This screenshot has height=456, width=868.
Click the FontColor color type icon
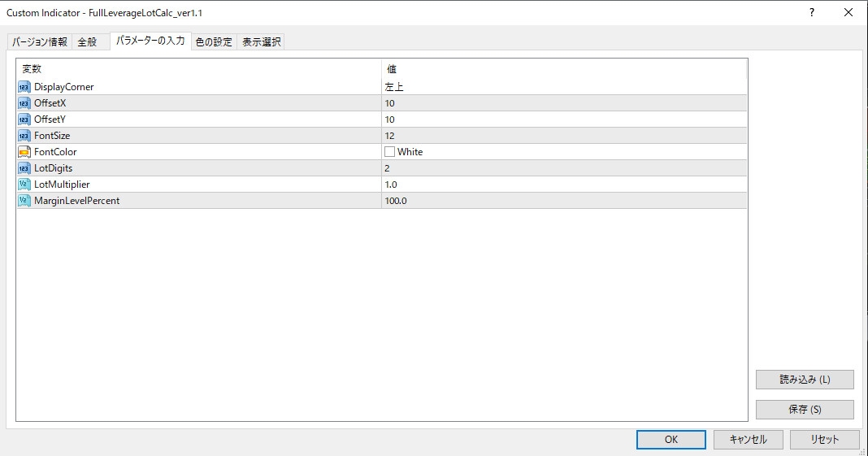24,152
